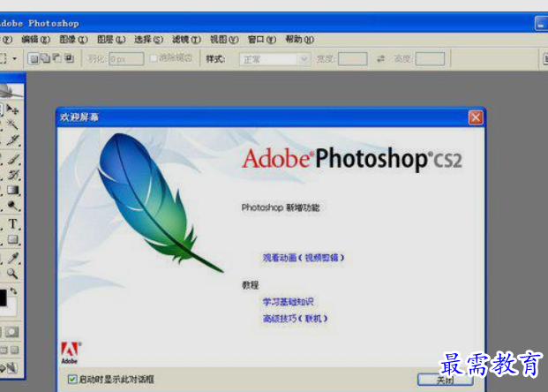Open the 窗口(W) menu
Screen dimensions: 548x392
[x=262, y=40]
